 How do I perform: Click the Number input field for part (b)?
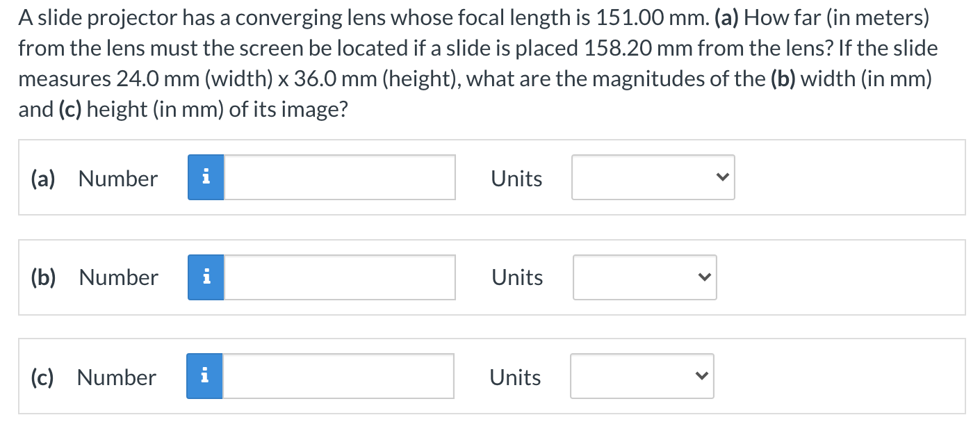[x=338, y=277]
